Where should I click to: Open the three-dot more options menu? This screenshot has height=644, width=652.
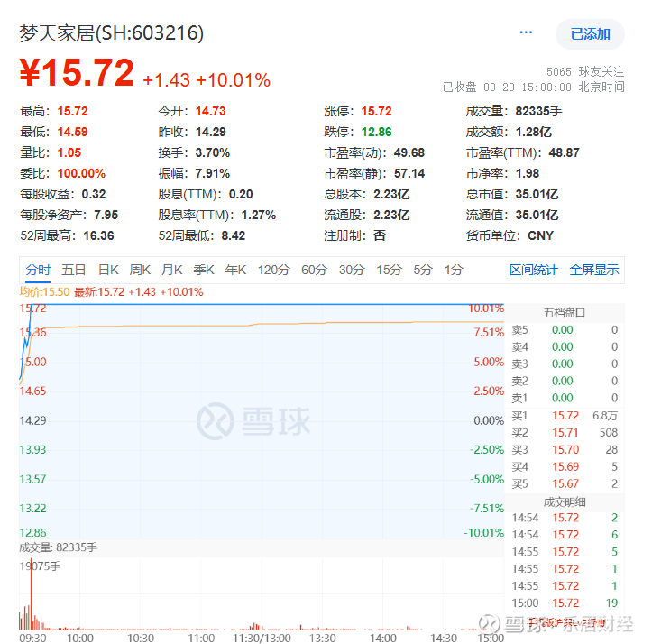pyautogui.click(x=526, y=32)
